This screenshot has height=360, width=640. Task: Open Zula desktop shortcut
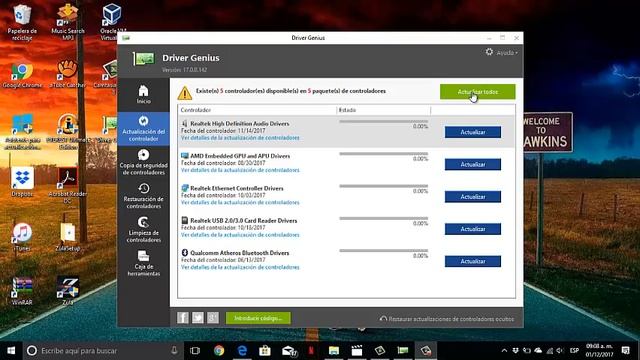click(x=68, y=291)
